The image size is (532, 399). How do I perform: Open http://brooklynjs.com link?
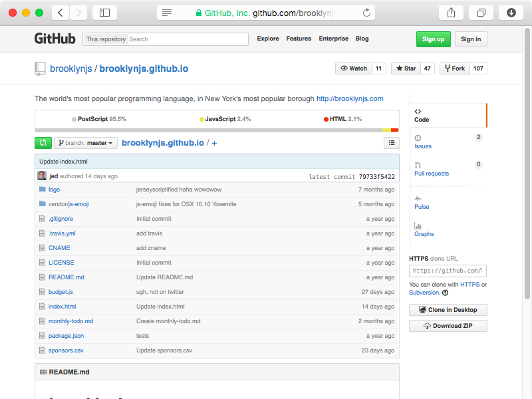coord(350,98)
